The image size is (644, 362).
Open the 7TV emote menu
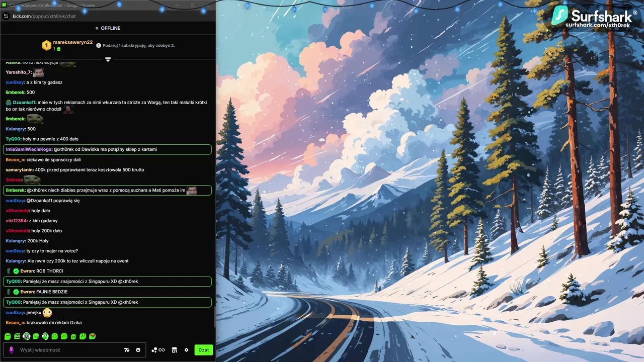click(127, 350)
